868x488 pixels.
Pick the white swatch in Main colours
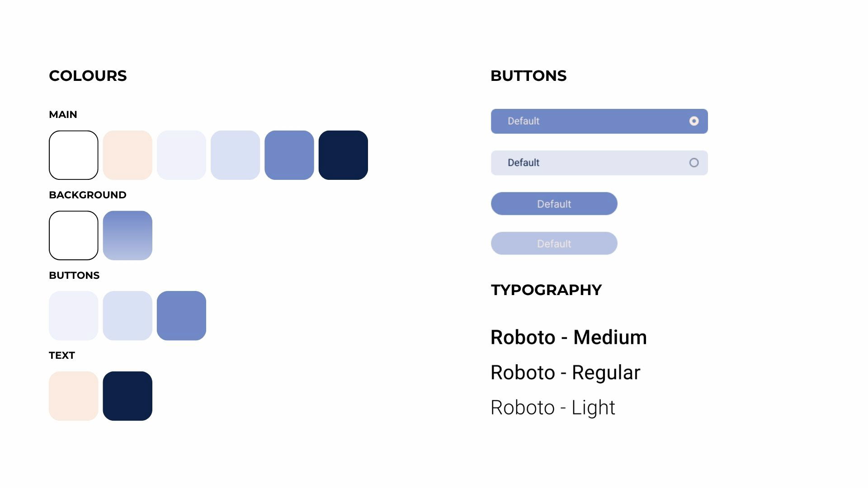tap(73, 155)
